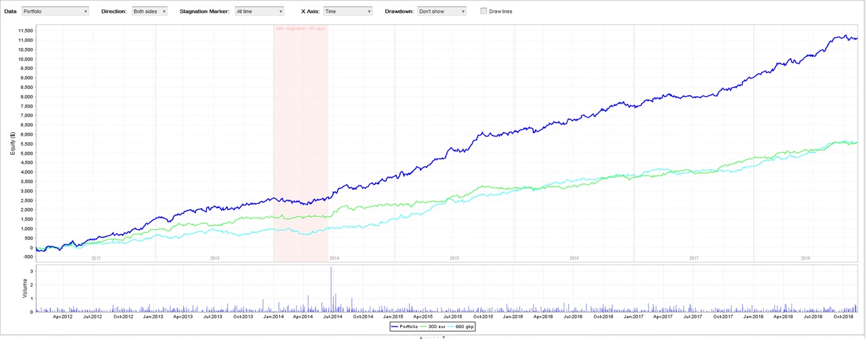
Task: Click the Oct-2018 date label on the volume axis
Action: point(842,316)
